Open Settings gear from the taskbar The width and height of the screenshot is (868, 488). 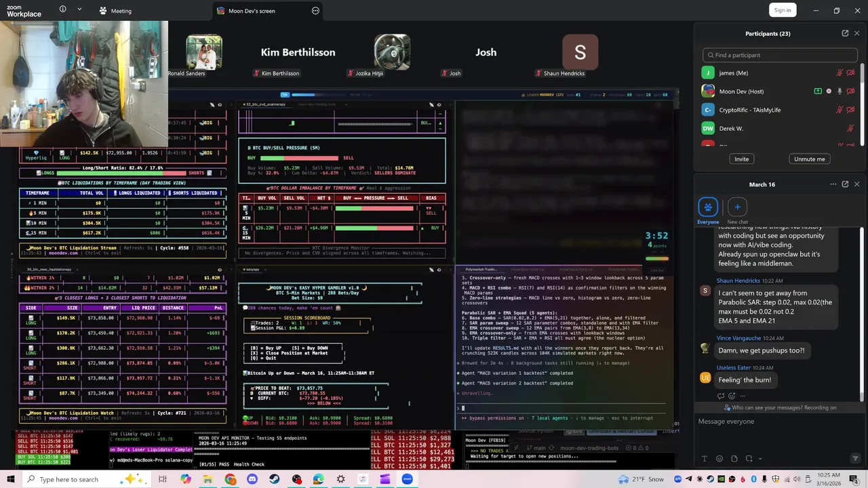coord(340,479)
